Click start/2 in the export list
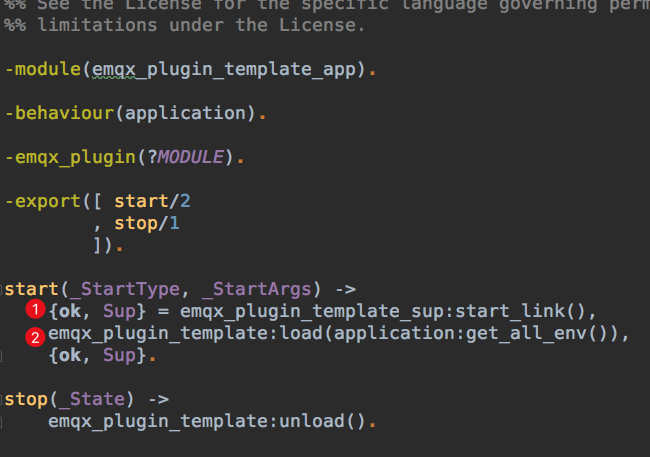This screenshot has width=650, height=457. coord(152,201)
